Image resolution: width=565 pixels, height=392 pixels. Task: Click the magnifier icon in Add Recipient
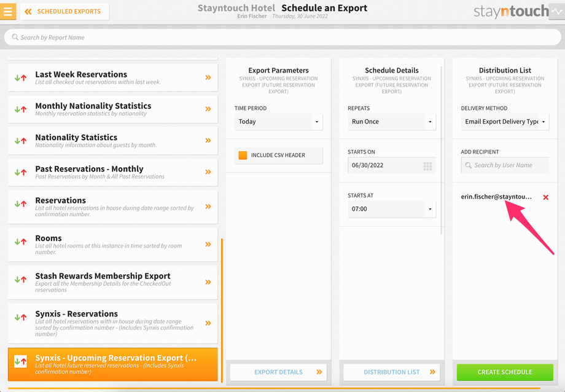coord(468,165)
